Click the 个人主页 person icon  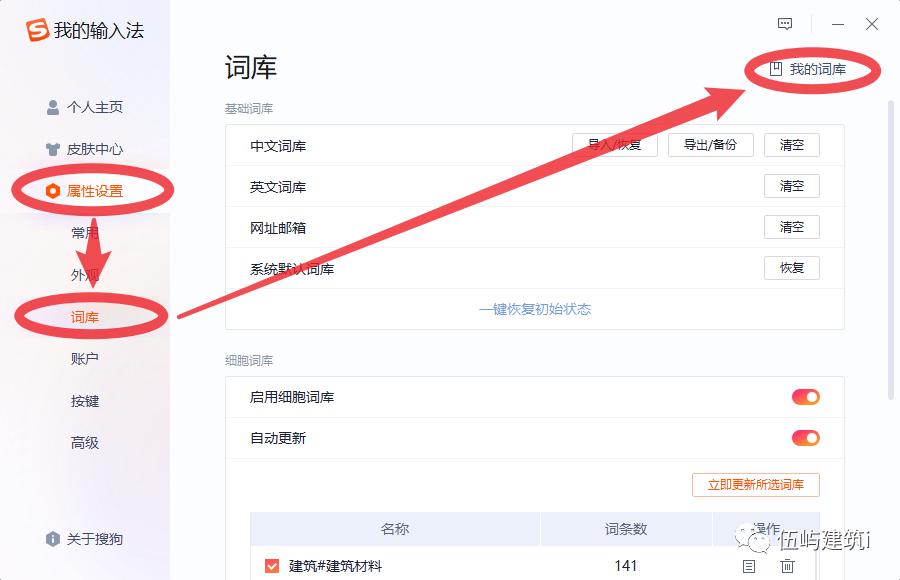point(53,107)
